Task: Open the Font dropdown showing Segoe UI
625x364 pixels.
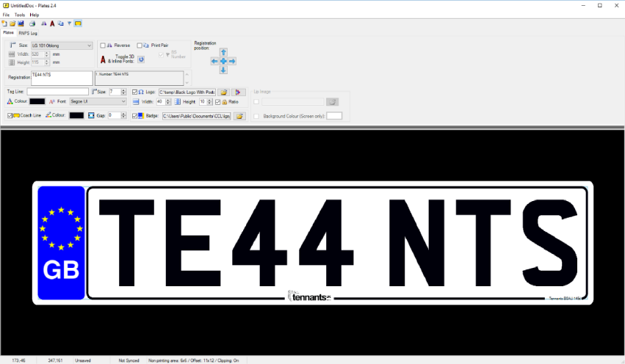Action: [x=98, y=101]
